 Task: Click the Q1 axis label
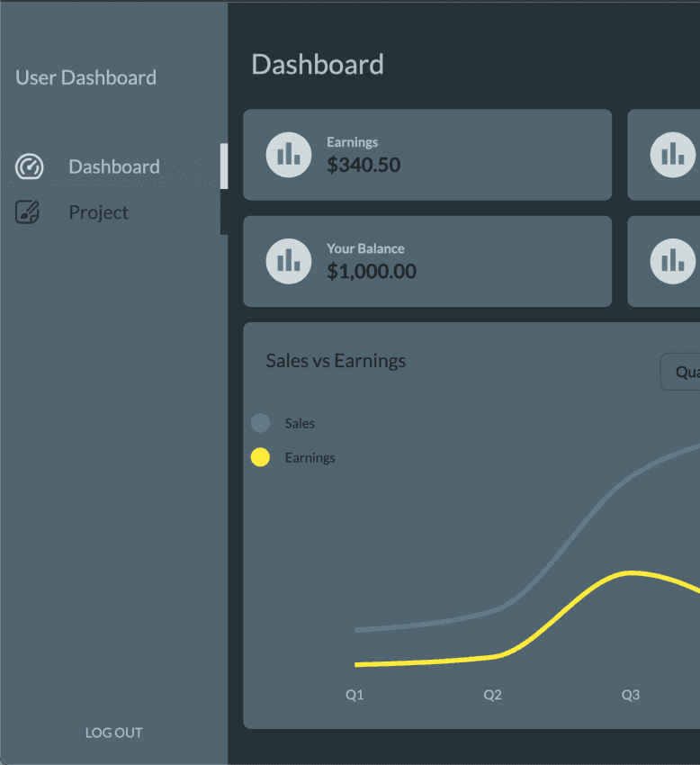point(354,695)
